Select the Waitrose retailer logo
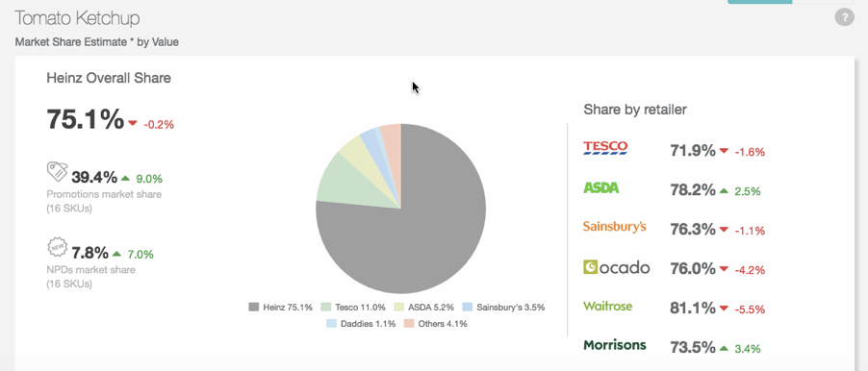 pos(607,306)
